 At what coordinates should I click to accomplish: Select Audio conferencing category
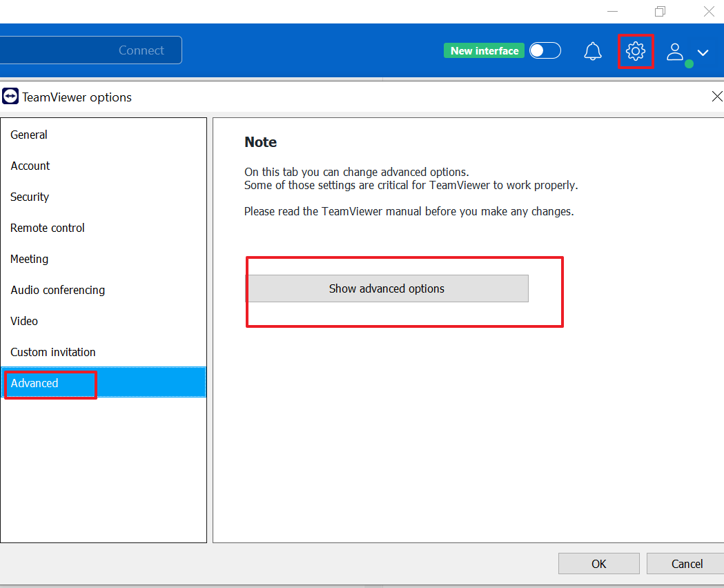(104, 290)
